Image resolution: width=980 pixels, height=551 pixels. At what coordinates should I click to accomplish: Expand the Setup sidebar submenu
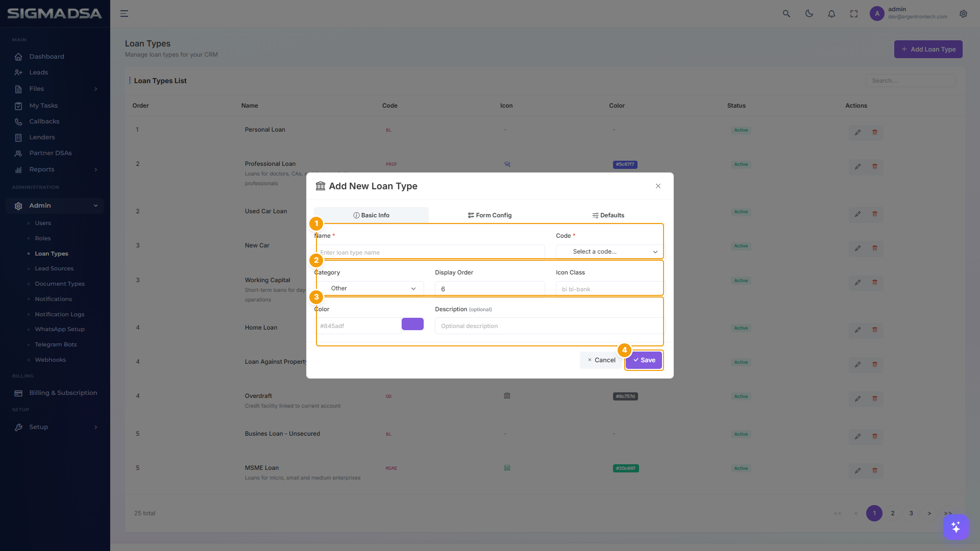[55, 427]
